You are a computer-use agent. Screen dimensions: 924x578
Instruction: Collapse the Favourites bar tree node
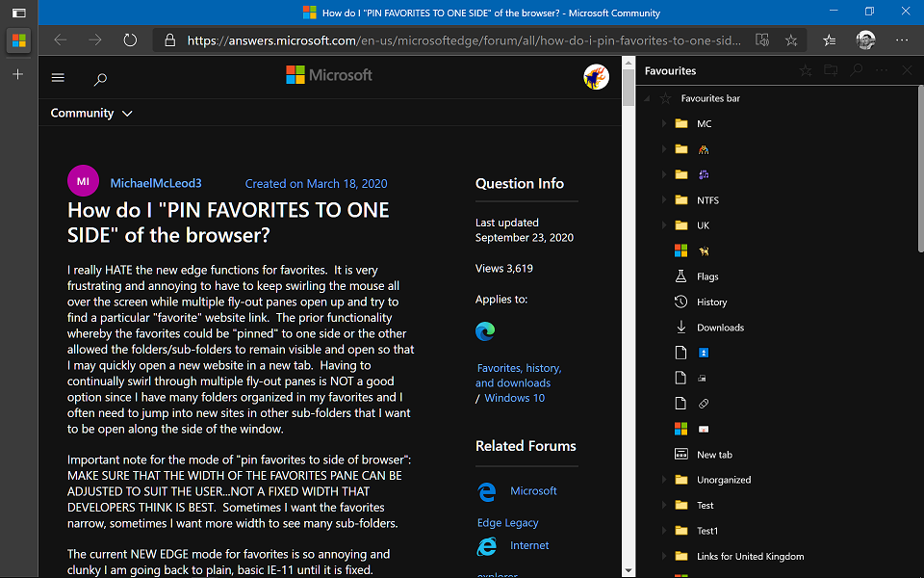point(648,98)
